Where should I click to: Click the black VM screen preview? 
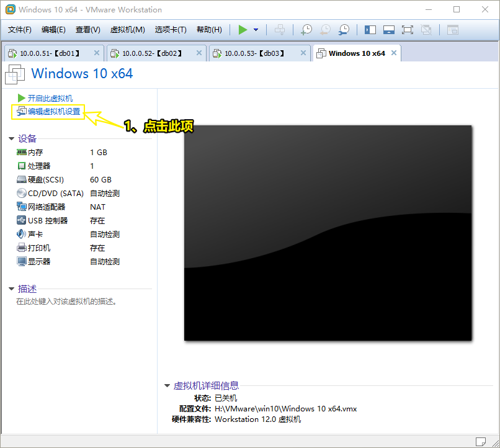pyautogui.click(x=328, y=233)
